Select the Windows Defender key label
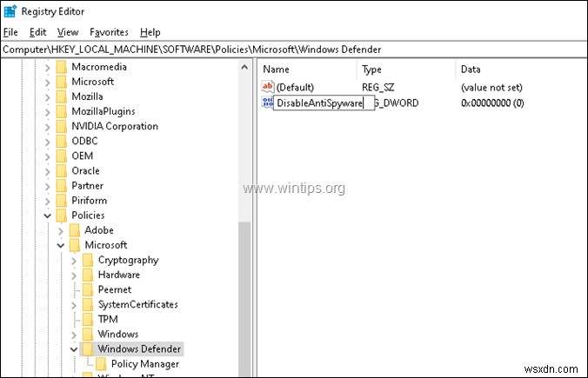 tap(139, 348)
